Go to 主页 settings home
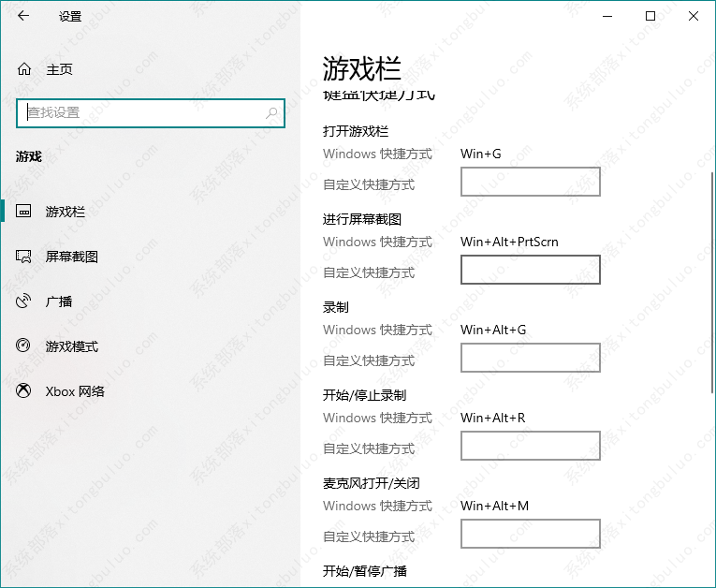The height and width of the screenshot is (588, 716). click(x=59, y=69)
